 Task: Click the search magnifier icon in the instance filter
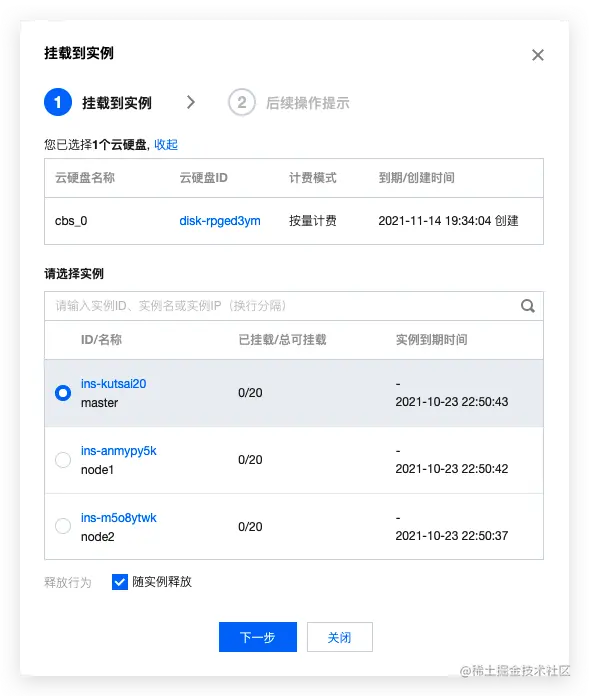click(527, 306)
